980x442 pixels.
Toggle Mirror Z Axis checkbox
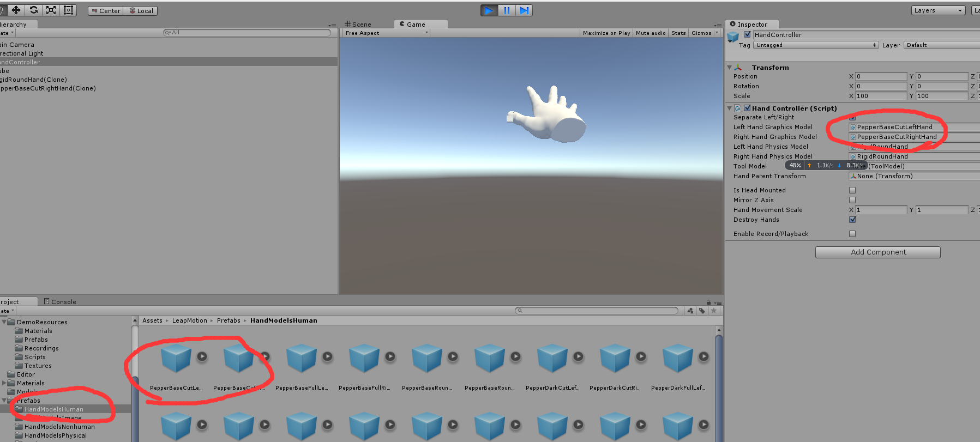(x=852, y=200)
